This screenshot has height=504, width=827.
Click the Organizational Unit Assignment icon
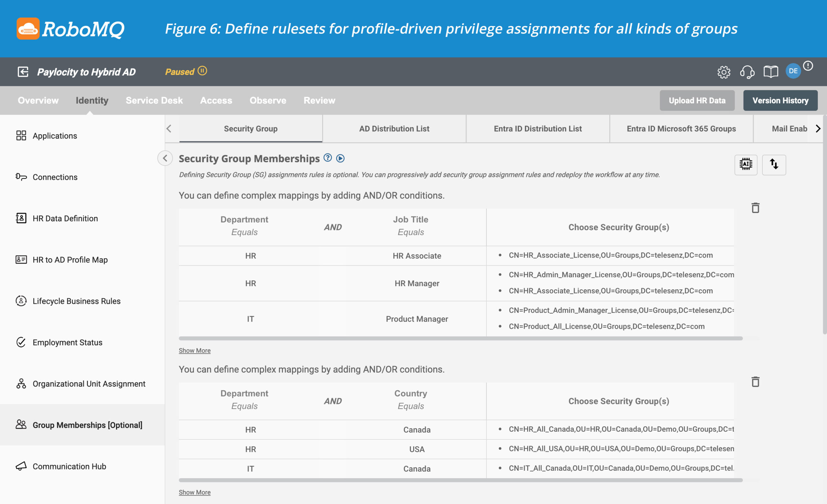coord(21,384)
